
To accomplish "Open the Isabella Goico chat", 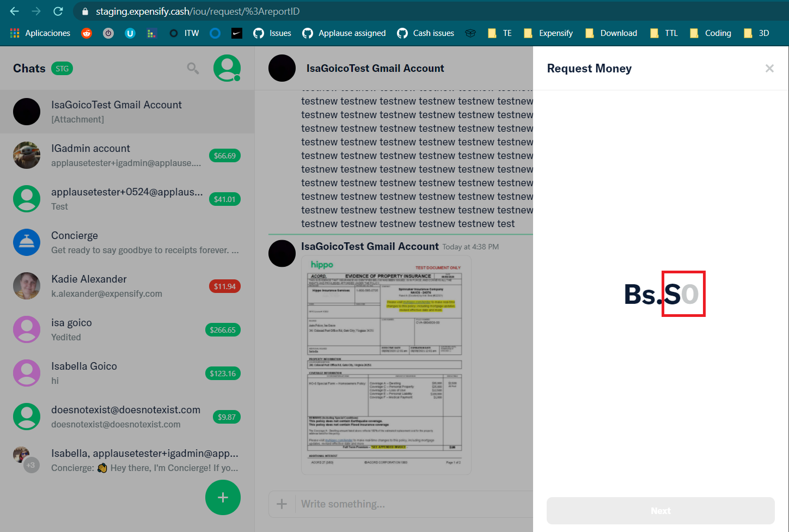I will [x=127, y=373].
